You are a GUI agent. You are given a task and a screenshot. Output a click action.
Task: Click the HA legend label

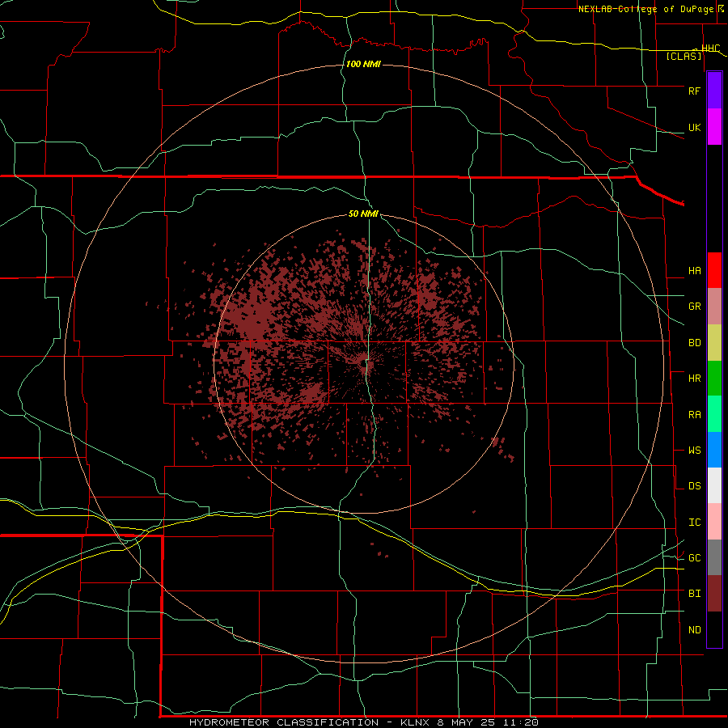[695, 271]
